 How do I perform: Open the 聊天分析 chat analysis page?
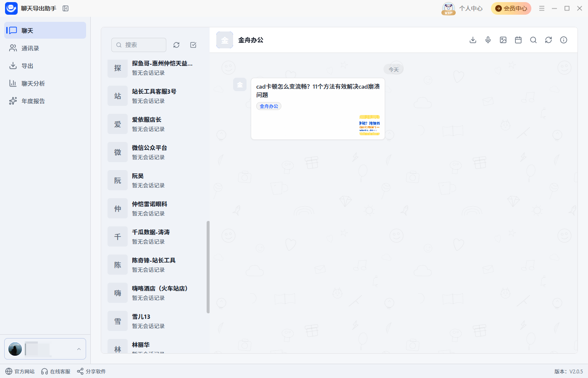pyautogui.click(x=45, y=84)
